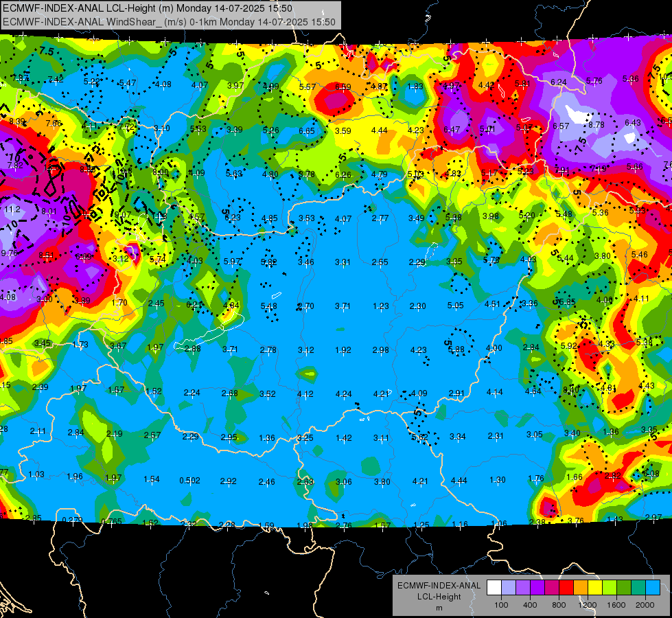Click the yellow legend swatch
This screenshot has height=618, width=672.
[x=595, y=588]
